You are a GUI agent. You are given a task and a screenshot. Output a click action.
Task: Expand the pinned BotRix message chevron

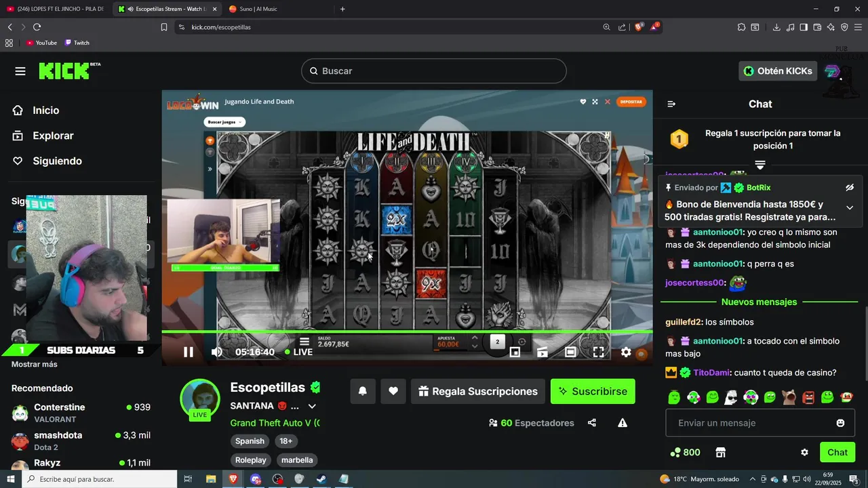click(850, 207)
